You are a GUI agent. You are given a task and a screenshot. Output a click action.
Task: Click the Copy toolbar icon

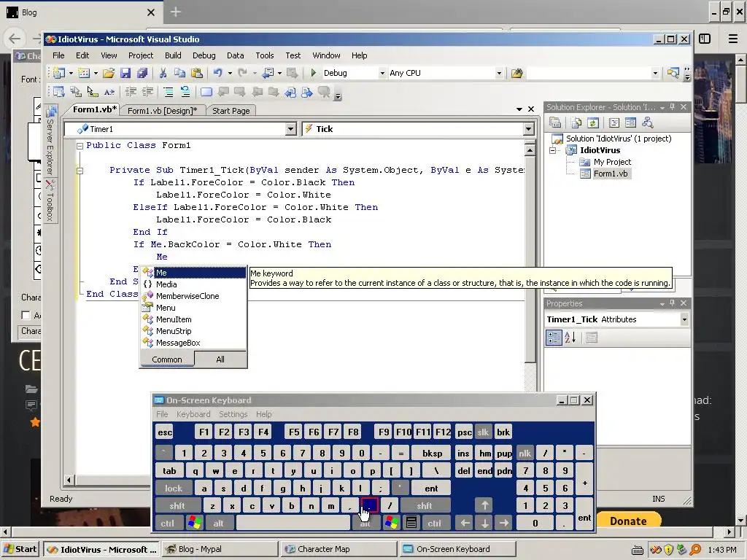click(179, 73)
